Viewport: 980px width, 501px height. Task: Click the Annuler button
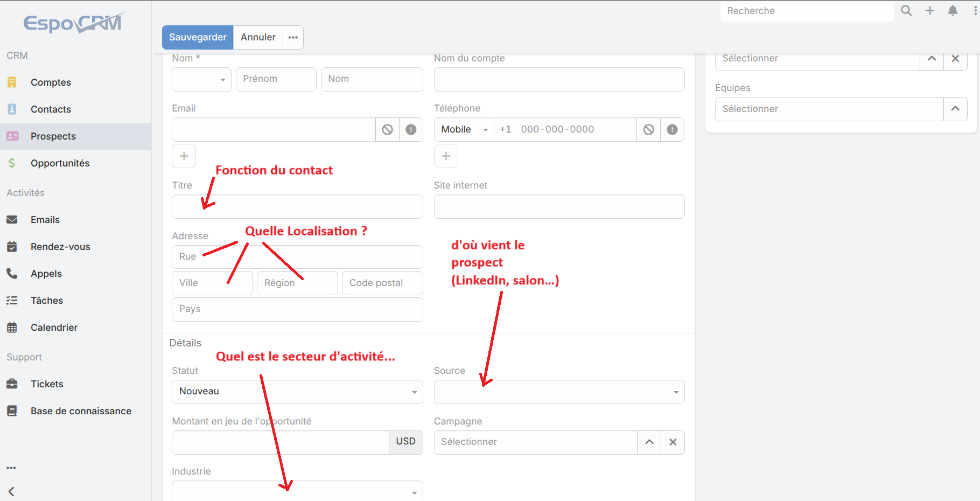click(258, 37)
